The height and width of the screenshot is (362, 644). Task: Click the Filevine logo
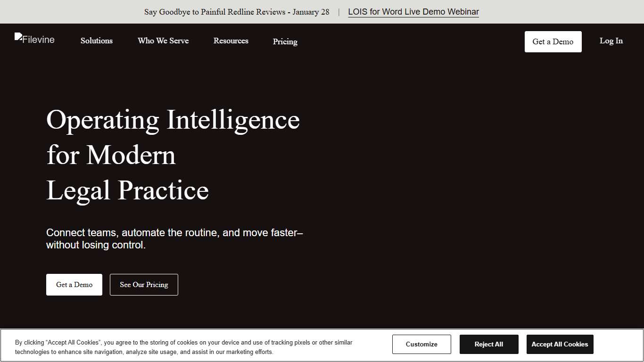pyautogui.click(x=34, y=40)
